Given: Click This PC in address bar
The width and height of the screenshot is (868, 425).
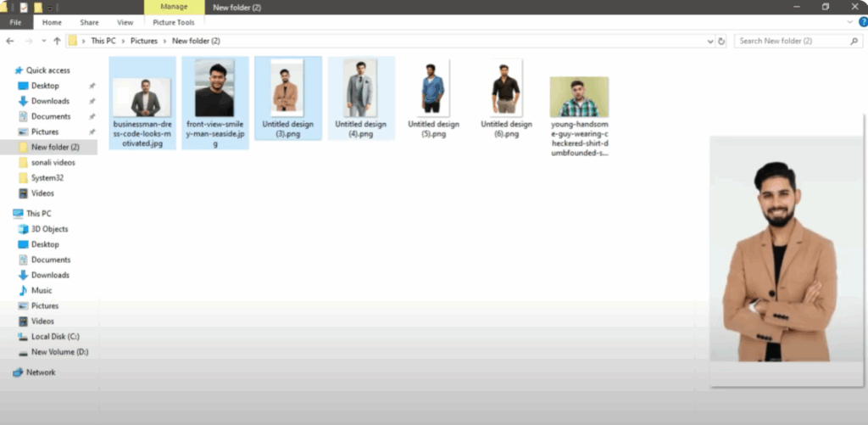Looking at the screenshot, I should click(103, 41).
